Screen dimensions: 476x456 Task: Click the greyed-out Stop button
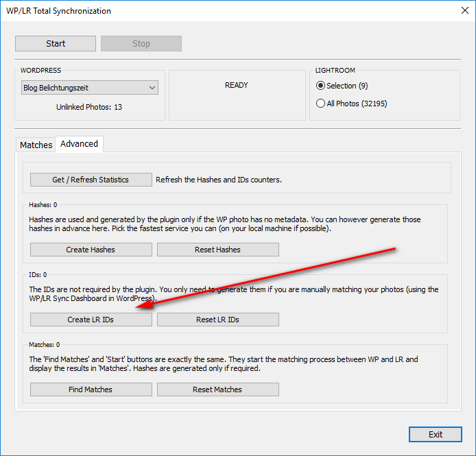pos(141,43)
